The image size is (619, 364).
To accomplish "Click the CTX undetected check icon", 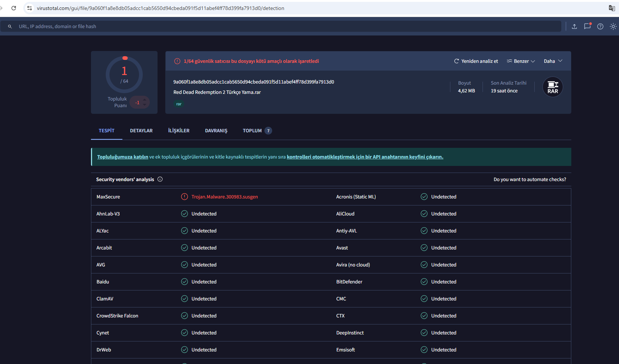I will [x=424, y=316].
